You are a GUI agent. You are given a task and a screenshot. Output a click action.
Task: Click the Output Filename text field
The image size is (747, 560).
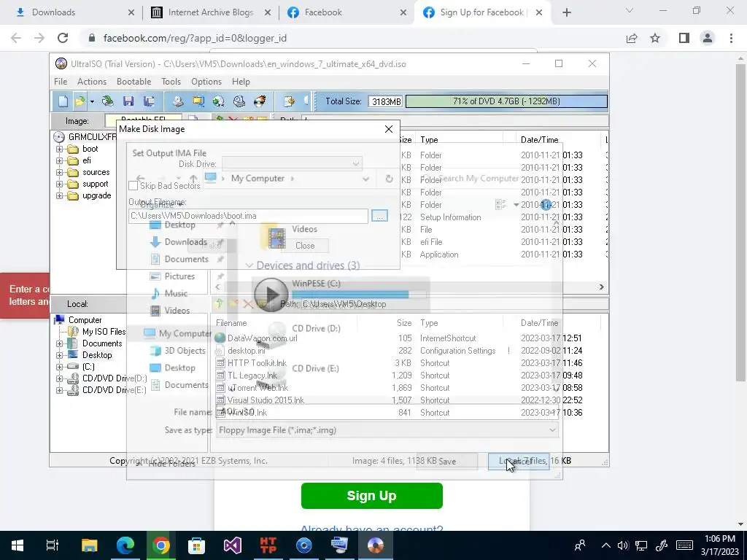pos(248,216)
